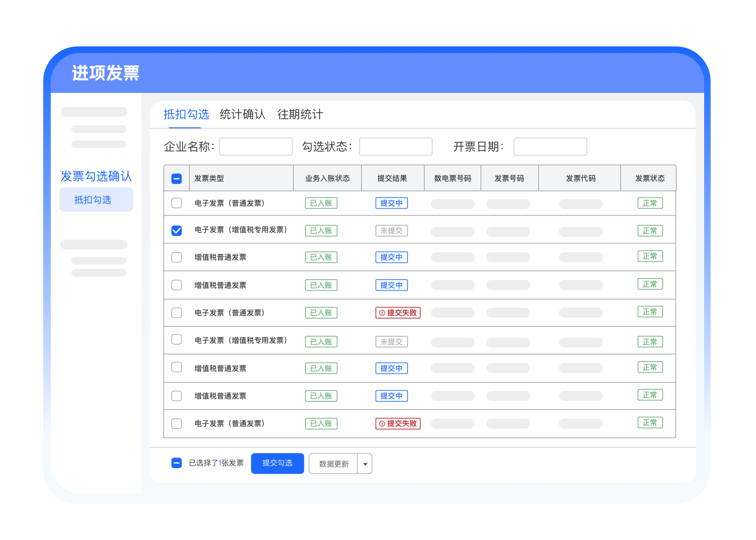Click the 数据更新 button
Viewport: 756px width, 540px height.
(333, 464)
